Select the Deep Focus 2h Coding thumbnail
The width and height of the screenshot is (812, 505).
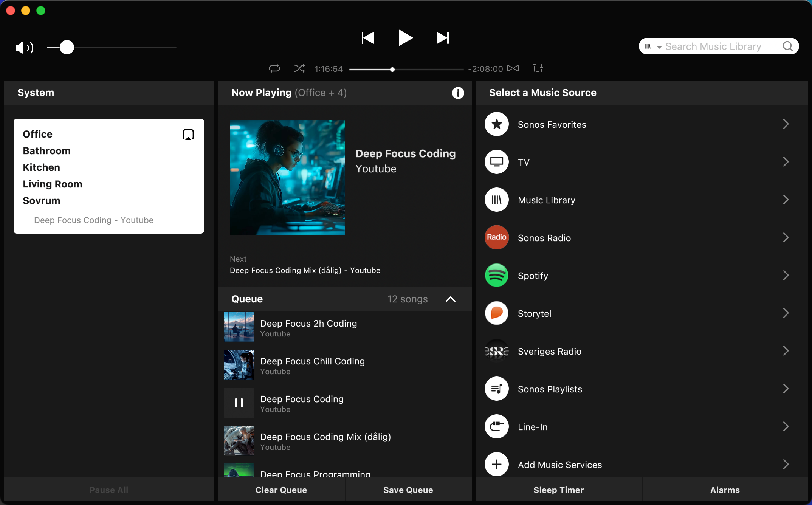239,327
